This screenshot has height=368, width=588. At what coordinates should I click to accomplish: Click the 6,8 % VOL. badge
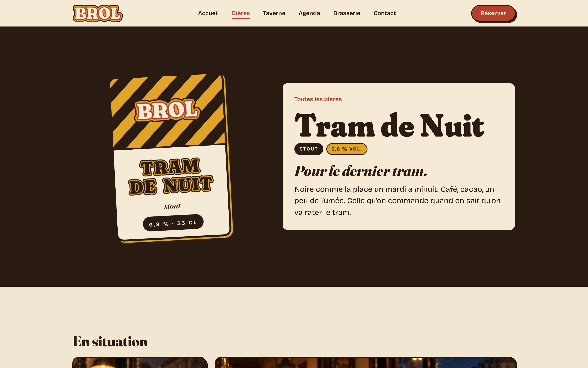tap(347, 149)
